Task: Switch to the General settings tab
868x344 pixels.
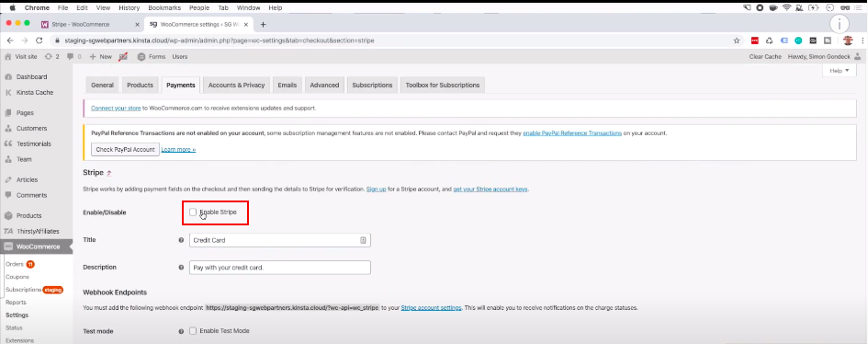Action: (102, 86)
